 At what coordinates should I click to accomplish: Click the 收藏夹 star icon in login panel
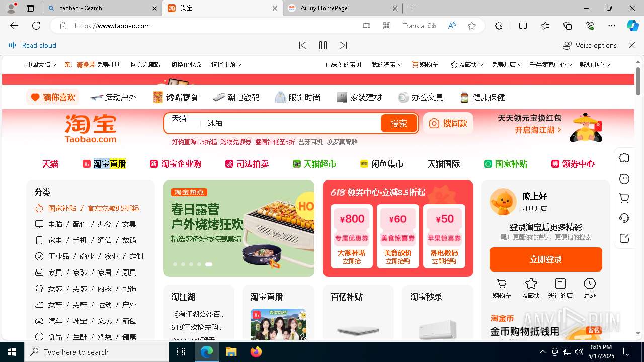click(531, 288)
